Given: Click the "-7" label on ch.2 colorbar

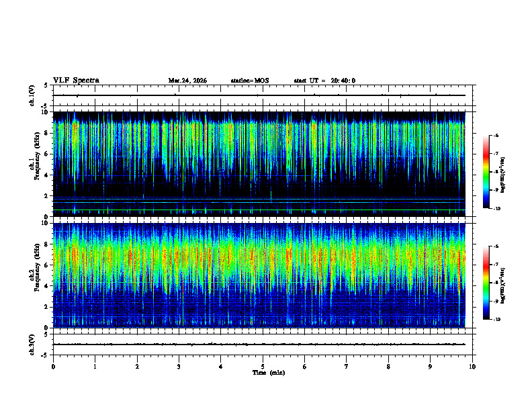Looking at the screenshot, I should pyautogui.click(x=496, y=265).
